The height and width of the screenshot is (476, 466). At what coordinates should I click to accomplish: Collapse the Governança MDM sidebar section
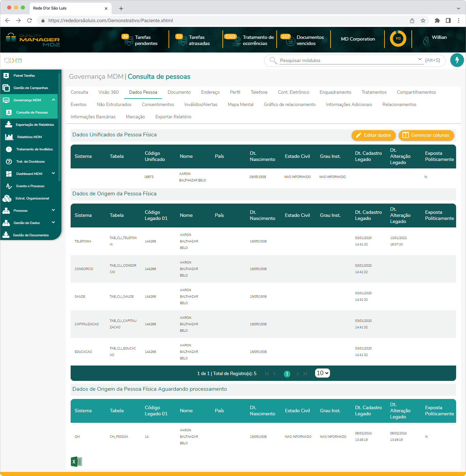[x=54, y=100]
